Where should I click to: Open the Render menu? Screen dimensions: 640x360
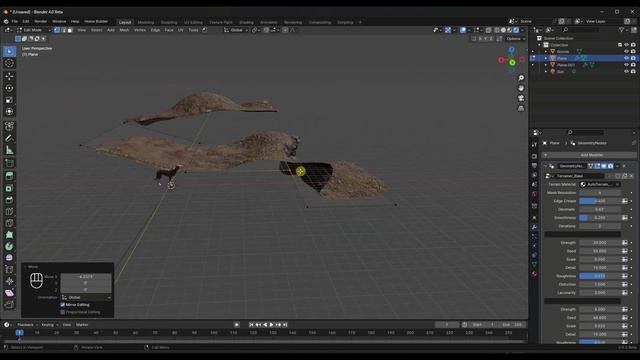coord(40,21)
